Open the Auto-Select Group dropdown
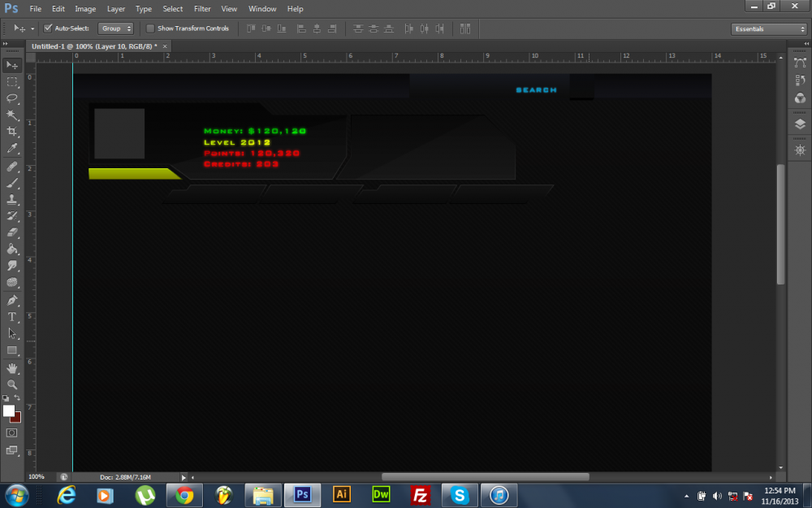 click(x=115, y=28)
